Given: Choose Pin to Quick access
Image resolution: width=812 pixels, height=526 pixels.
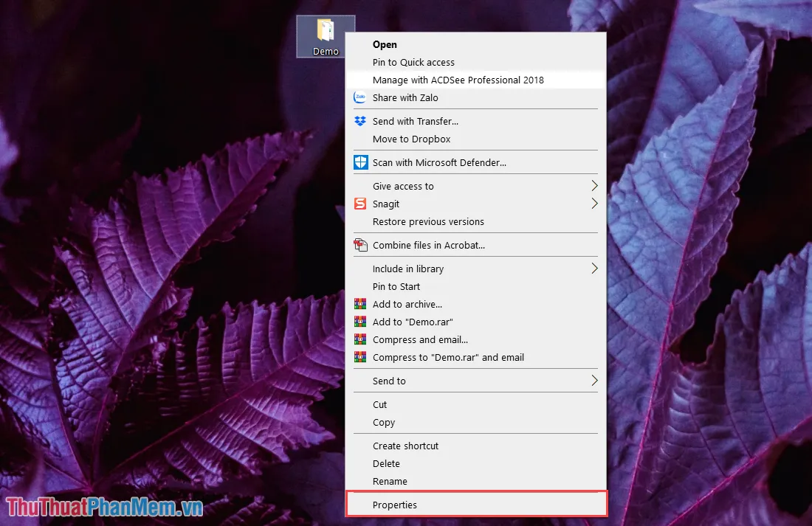Looking at the screenshot, I should 413,62.
